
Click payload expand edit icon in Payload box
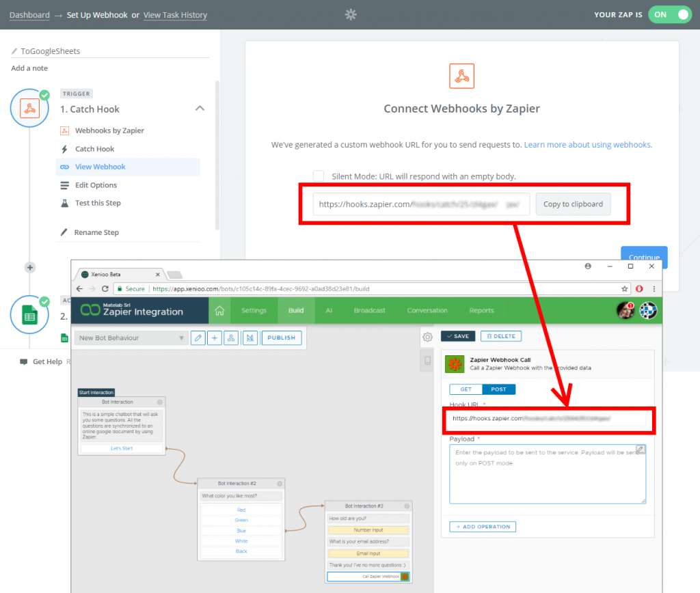coord(640,450)
